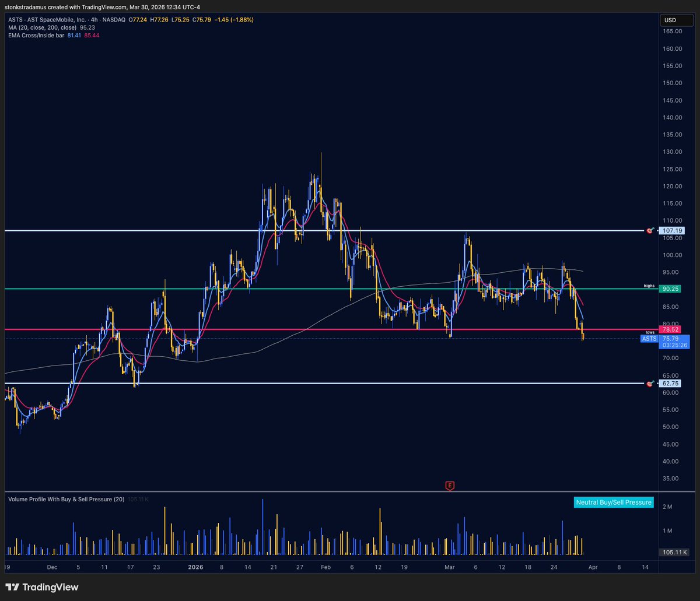Click the 23 date on time axis
Image resolution: width=700 pixels, height=601 pixels.
156,567
